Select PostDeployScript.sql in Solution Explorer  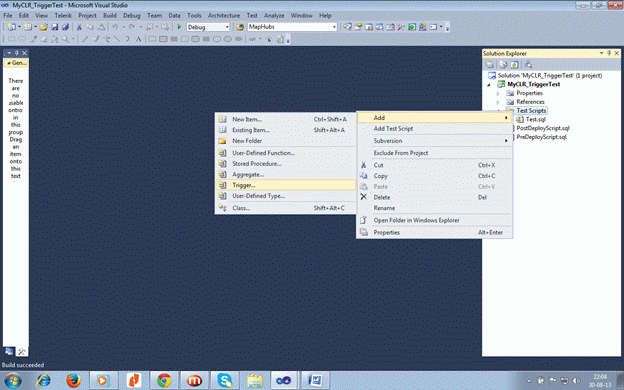pos(543,128)
